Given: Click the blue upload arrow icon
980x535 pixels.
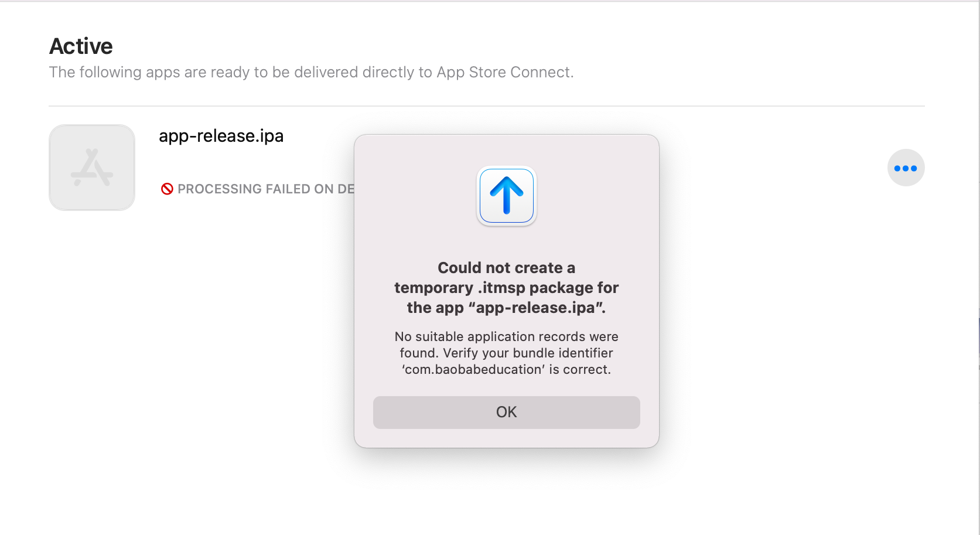Looking at the screenshot, I should (x=506, y=196).
